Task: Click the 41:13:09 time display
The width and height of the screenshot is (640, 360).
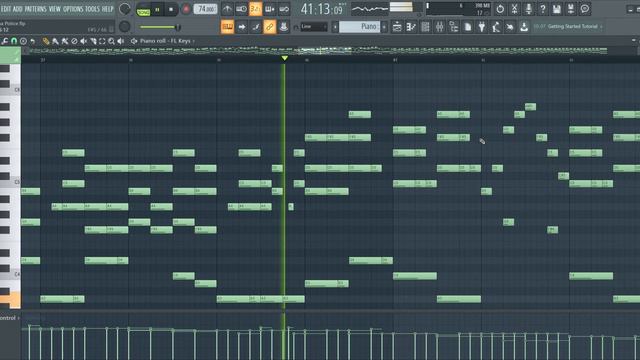Action: click(323, 9)
